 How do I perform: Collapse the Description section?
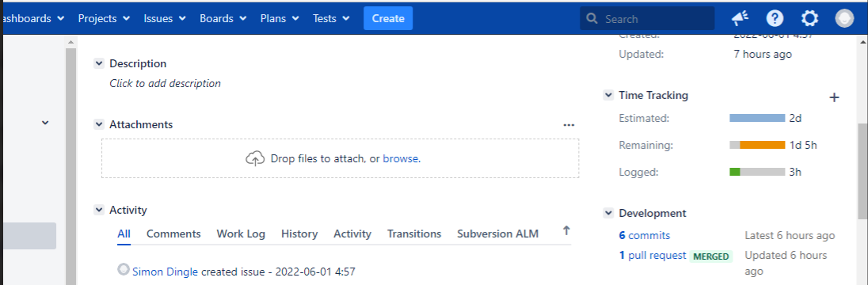[x=99, y=63]
